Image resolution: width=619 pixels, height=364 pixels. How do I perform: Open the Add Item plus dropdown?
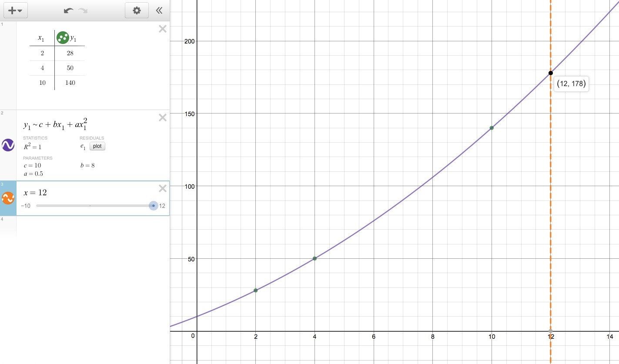click(16, 10)
